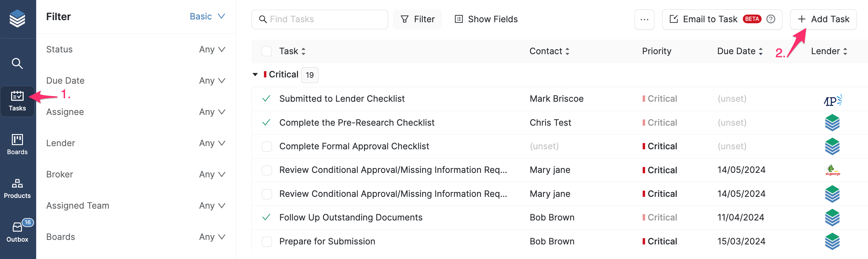Sort the list by Contact column
Screen dimensions: 868x259
point(549,51)
